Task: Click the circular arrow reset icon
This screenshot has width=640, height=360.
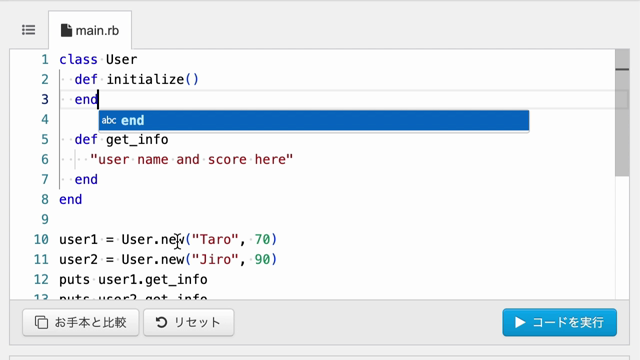Action: [162, 322]
